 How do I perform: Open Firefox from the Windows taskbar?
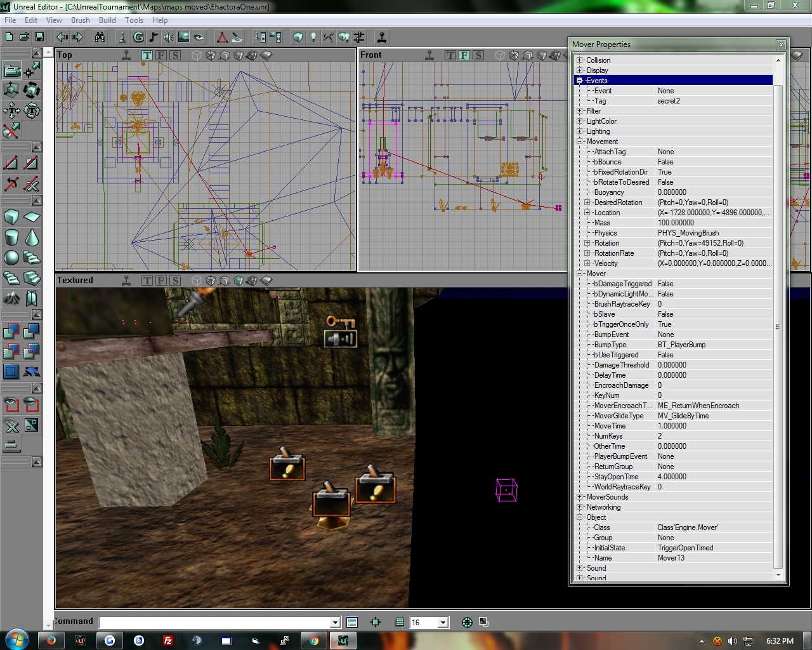(51, 640)
